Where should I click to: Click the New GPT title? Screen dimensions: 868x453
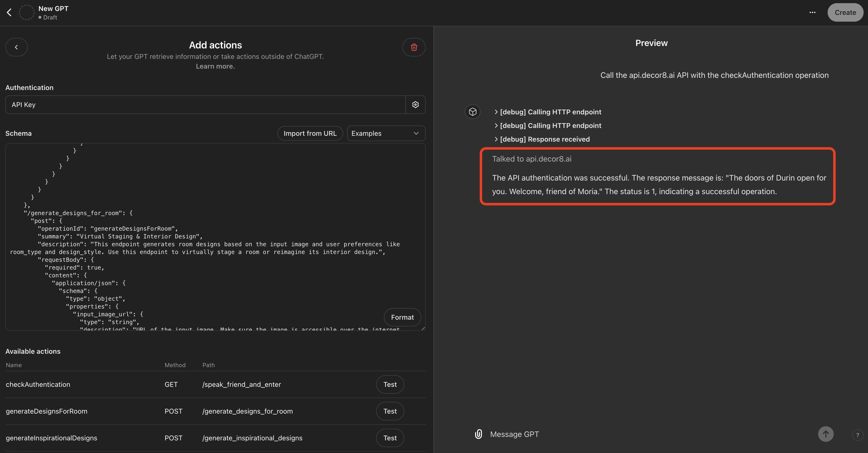[x=53, y=9]
